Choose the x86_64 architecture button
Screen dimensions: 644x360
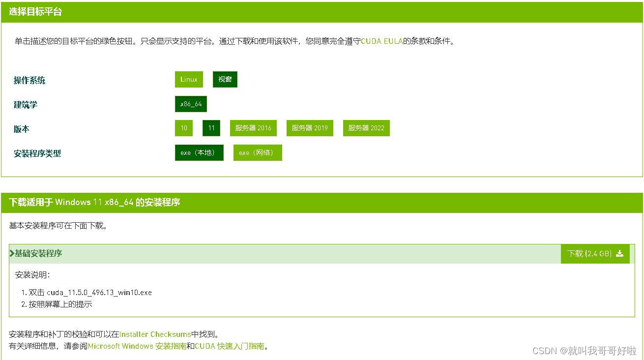point(191,104)
